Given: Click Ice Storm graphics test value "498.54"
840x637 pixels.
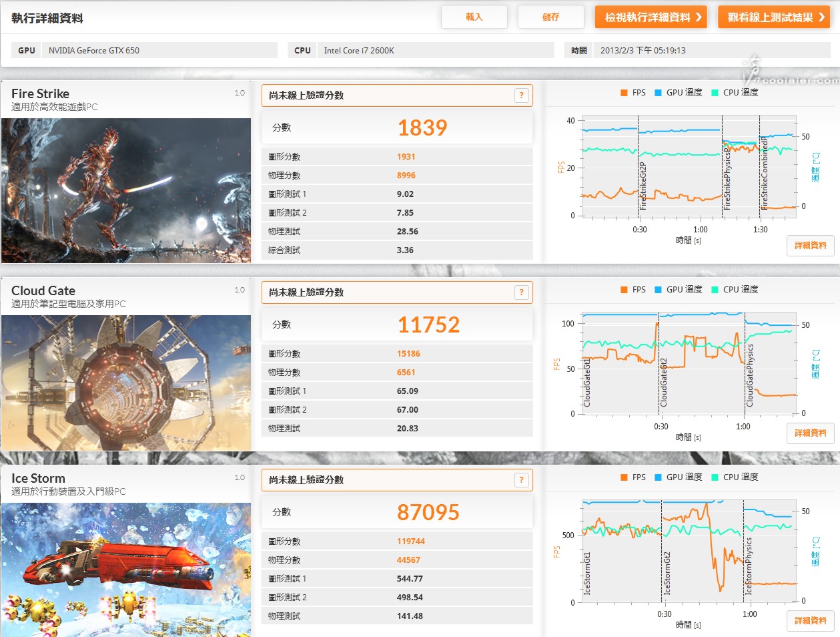Looking at the screenshot, I should coord(410,598).
